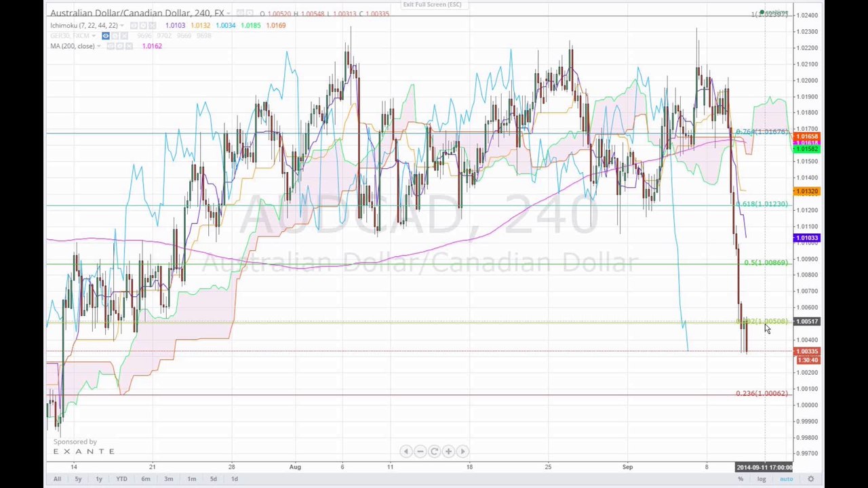Screen dimensions: 868x488
Task: Click the MA value 1.0162
Action: pyautogui.click(x=152, y=46)
